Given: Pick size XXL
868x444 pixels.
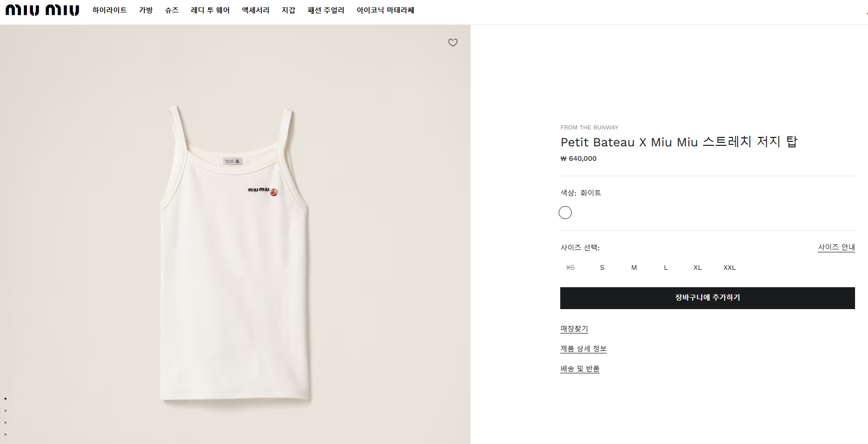Looking at the screenshot, I should (730, 267).
